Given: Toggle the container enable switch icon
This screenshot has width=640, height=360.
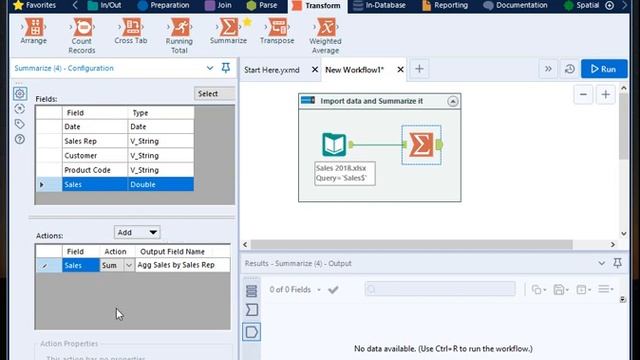Looking at the screenshot, I should [308, 100].
